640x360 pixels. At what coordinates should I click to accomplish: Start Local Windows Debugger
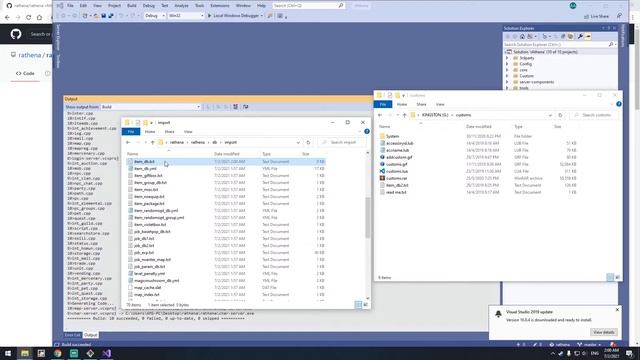point(235,16)
